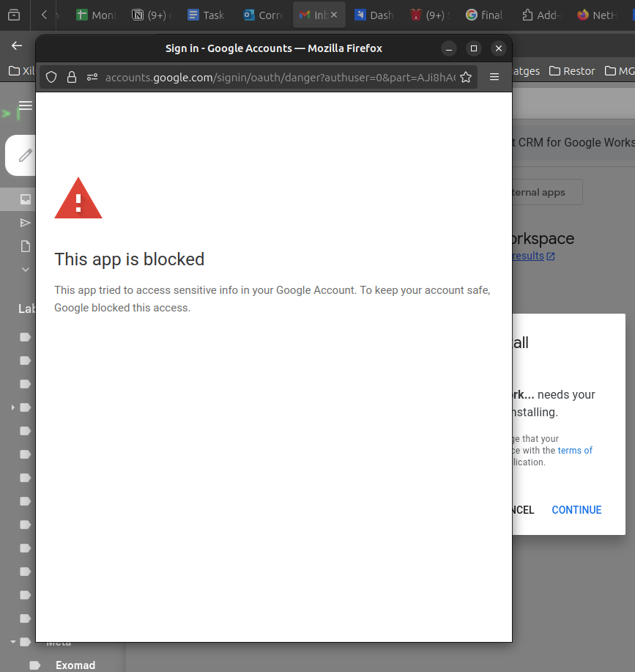Click the tracking protection shield icon
635x672 pixels.
(51, 77)
